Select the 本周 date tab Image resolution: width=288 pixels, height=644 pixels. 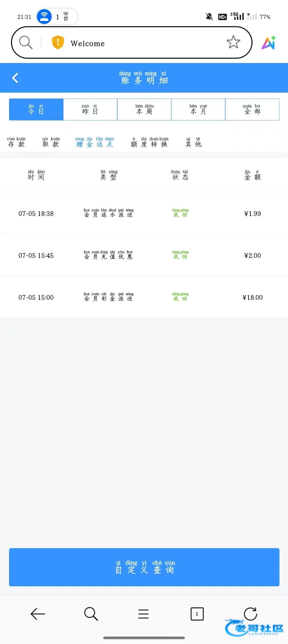[144, 109]
